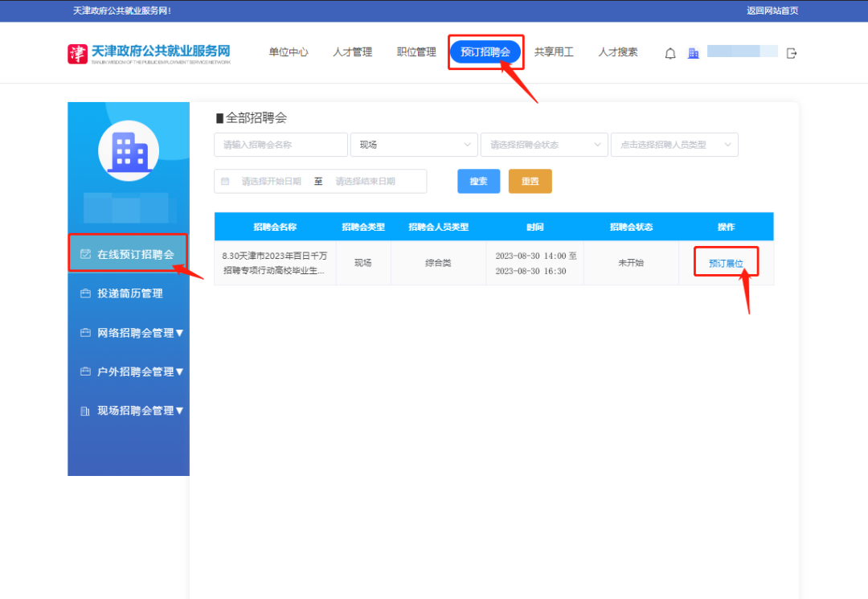
Task: Open the 现场 job fair type dropdown
Action: pos(414,145)
